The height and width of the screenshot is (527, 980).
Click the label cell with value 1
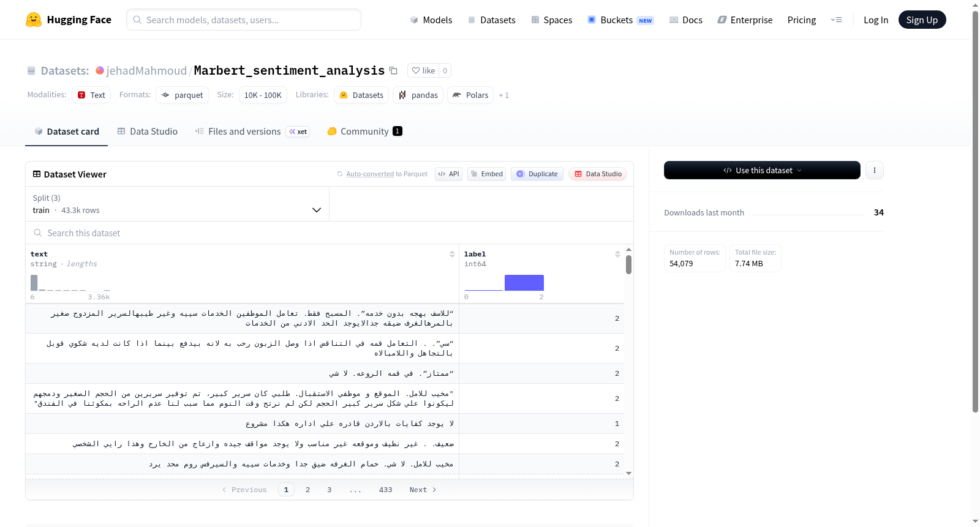pyautogui.click(x=541, y=424)
